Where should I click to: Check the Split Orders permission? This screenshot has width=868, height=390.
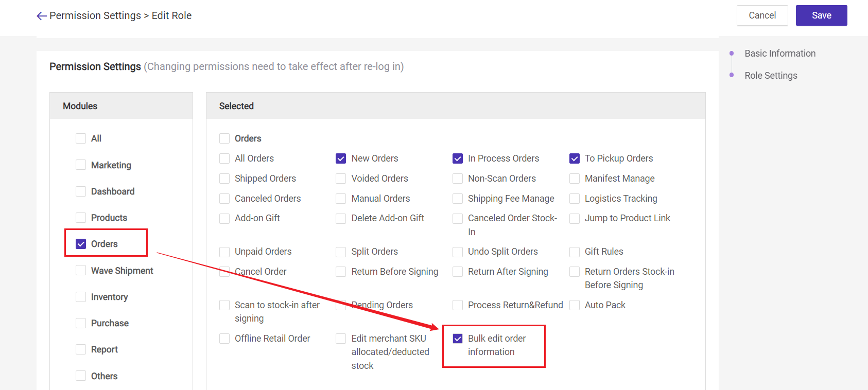(x=341, y=252)
